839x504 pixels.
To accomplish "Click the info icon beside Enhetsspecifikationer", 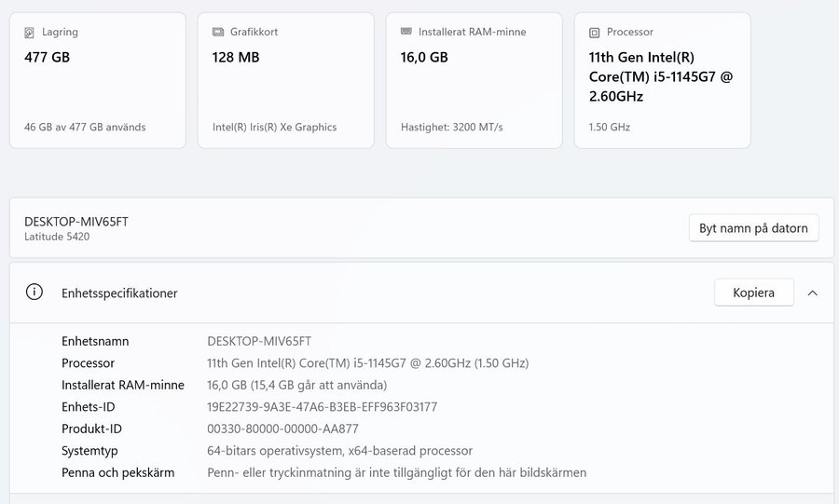I will [34, 293].
